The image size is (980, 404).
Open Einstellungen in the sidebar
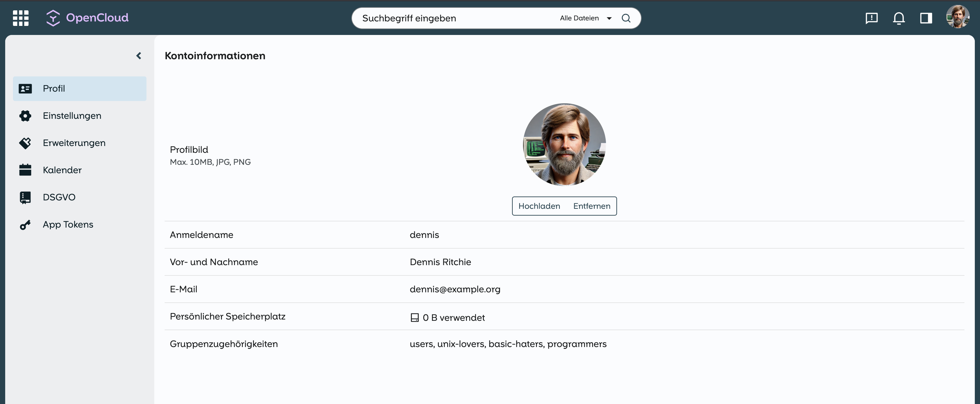coord(72,116)
